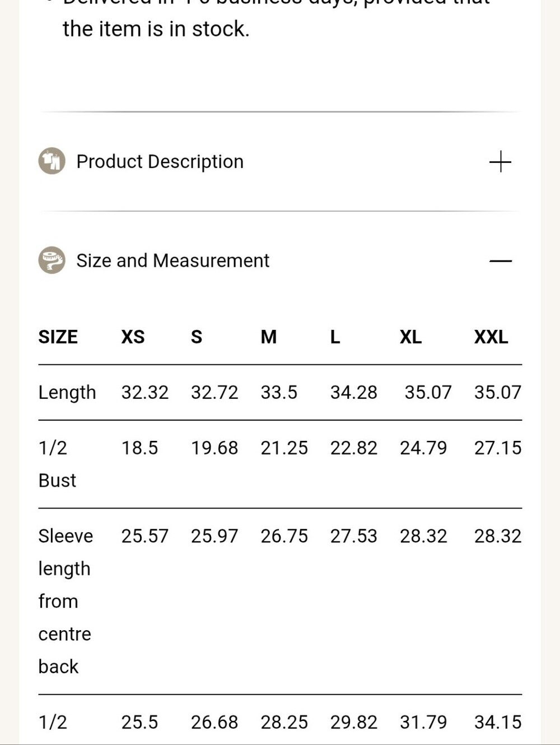560x745 pixels.
Task: Click the Product Description clothing icon
Action: point(52,161)
